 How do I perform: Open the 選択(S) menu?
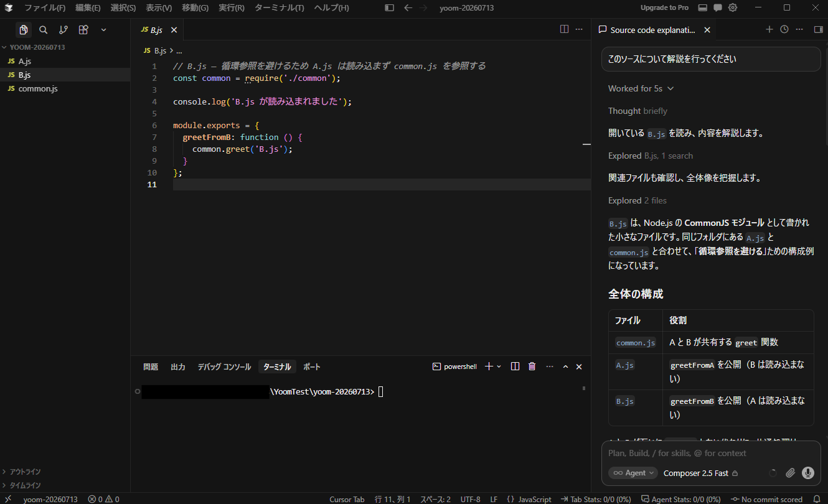click(123, 8)
